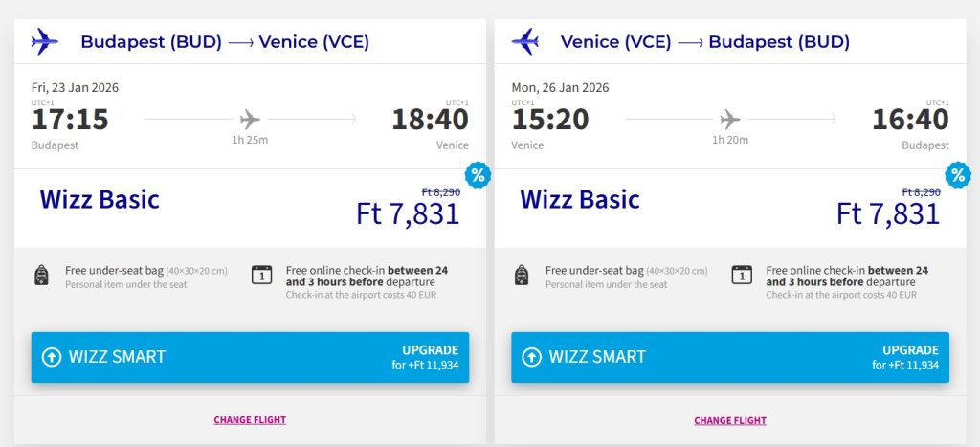Click the airplane logo beside Budapest to Venice
980x447 pixels.
point(45,41)
